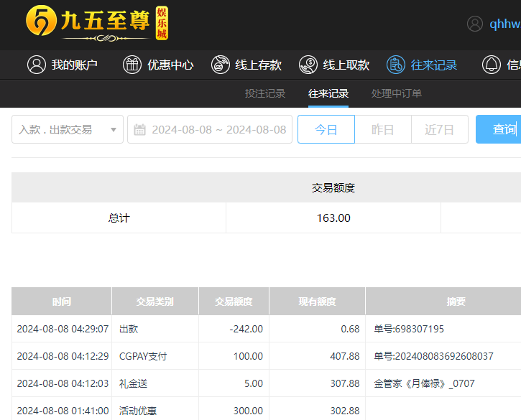Switch to the 投注记录 tab
Image resolution: width=521 pixels, height=420 pixels.
click(x=265, y=93)
